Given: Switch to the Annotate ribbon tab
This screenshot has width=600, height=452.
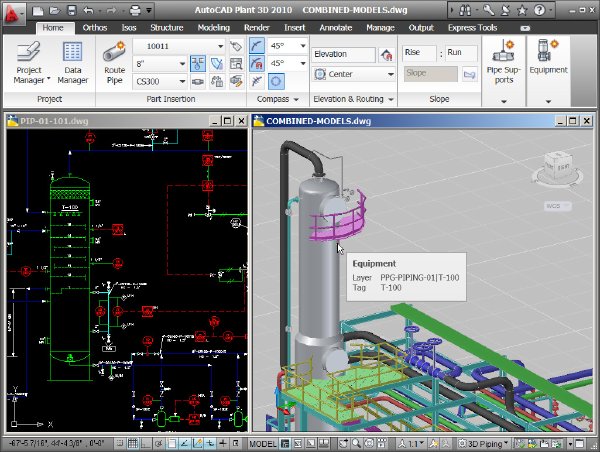Looking at the screenshot, I should [336, 28].
